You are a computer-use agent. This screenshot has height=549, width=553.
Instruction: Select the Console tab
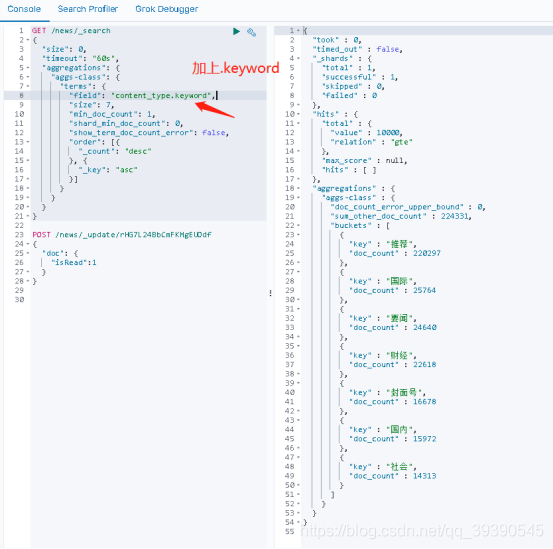[24, 9]
